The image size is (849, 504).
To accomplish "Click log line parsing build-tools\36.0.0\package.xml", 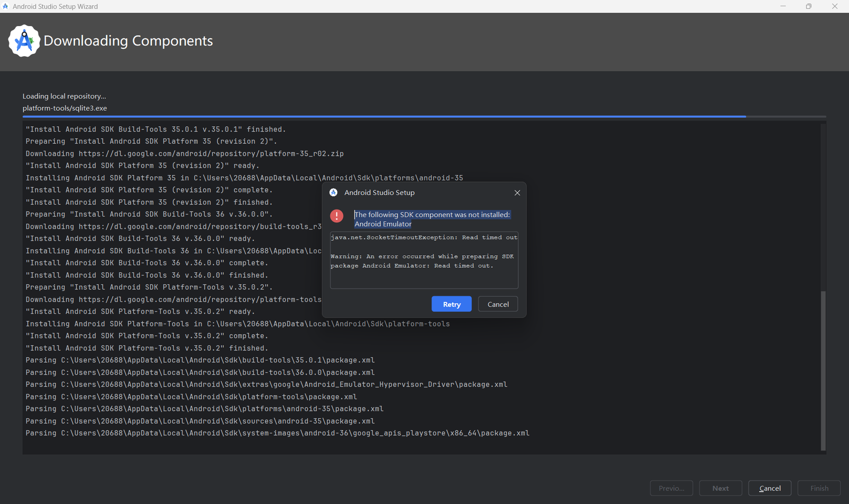I will click(x=200, y=372).
